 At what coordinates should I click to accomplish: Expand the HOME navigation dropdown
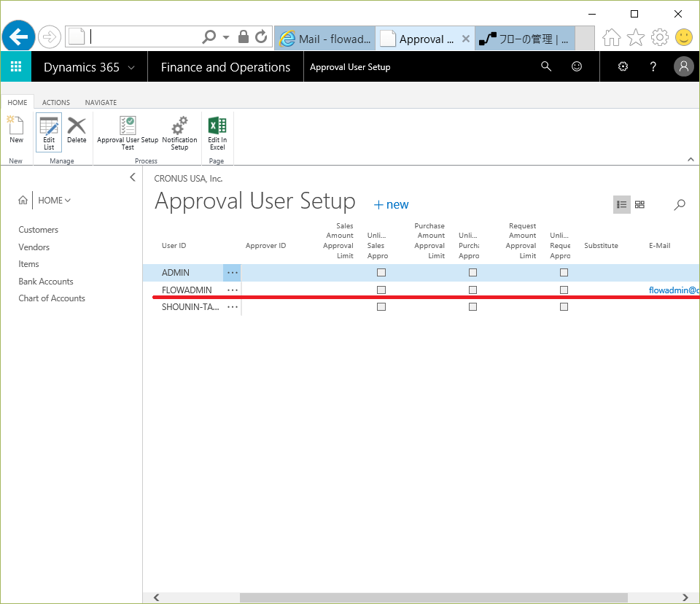tap(55, 200)
